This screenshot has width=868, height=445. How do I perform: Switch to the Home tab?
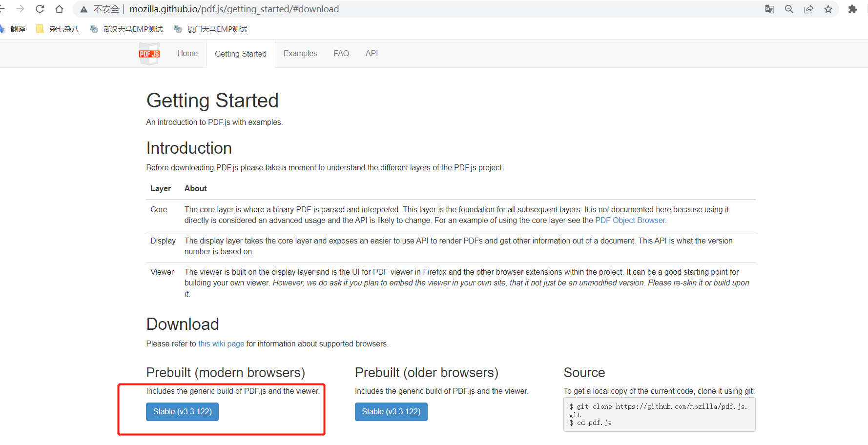[187, 53]
